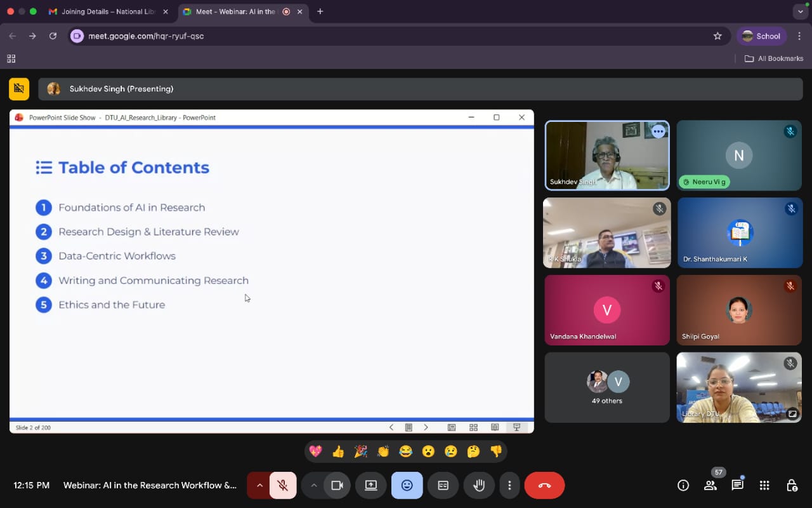Toggle the camera on or off
Image resolution: width=812 pixels, height=508 pixels.
coord(337,486)
